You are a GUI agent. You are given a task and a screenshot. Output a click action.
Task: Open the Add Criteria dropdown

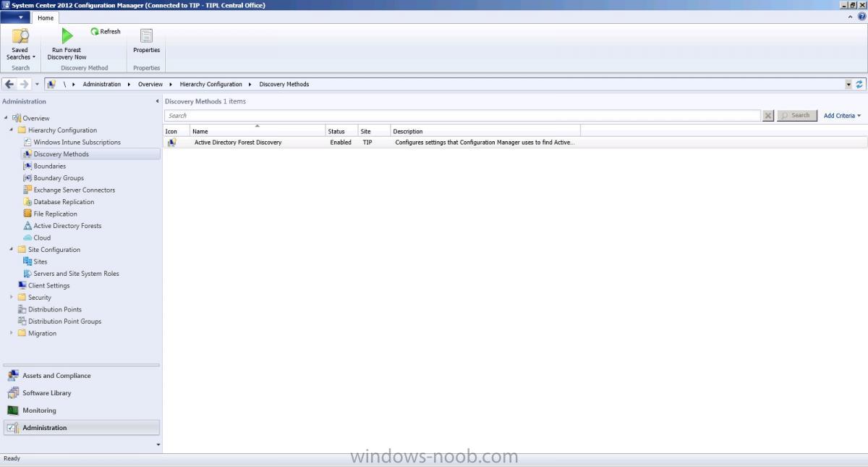coord(842,116)
